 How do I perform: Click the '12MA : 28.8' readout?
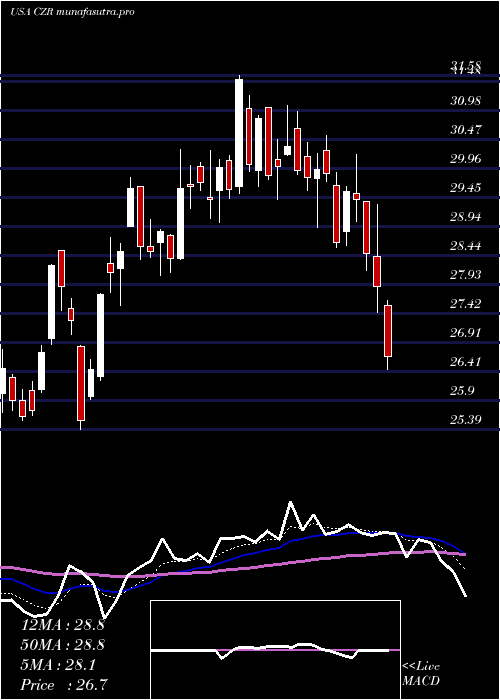click(63, 625)
